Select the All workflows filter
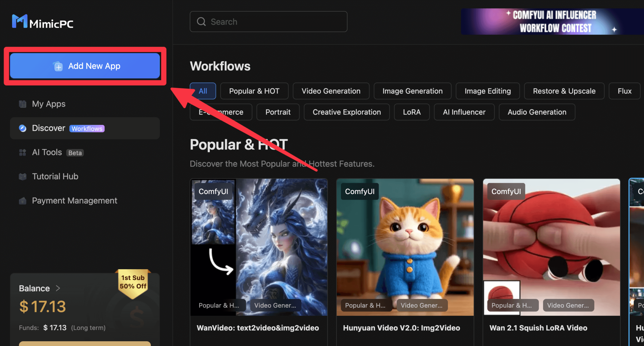This screenshot has height=346, width=644. [x=203, y=91]
